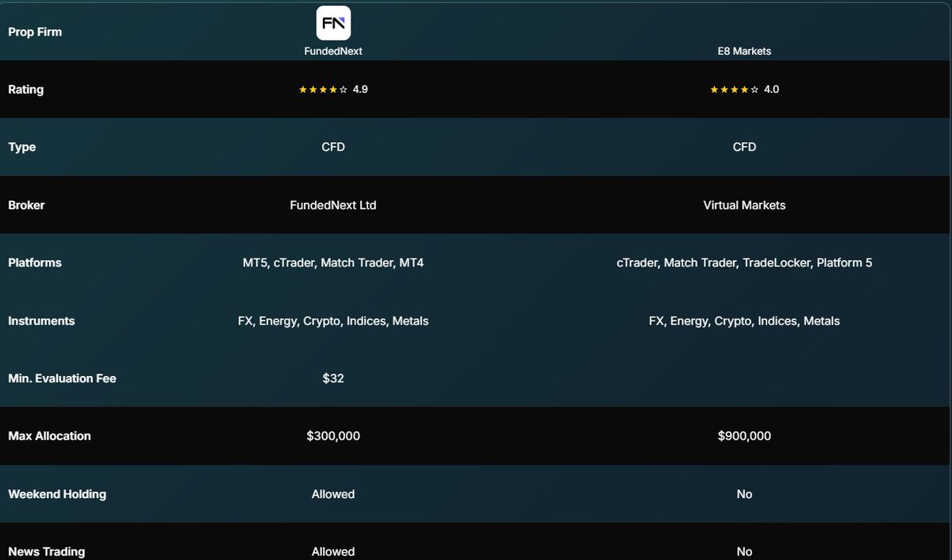Select the Weekend Holding row label
This screenshot has width=952, height=560.
(x=57, y=493)
